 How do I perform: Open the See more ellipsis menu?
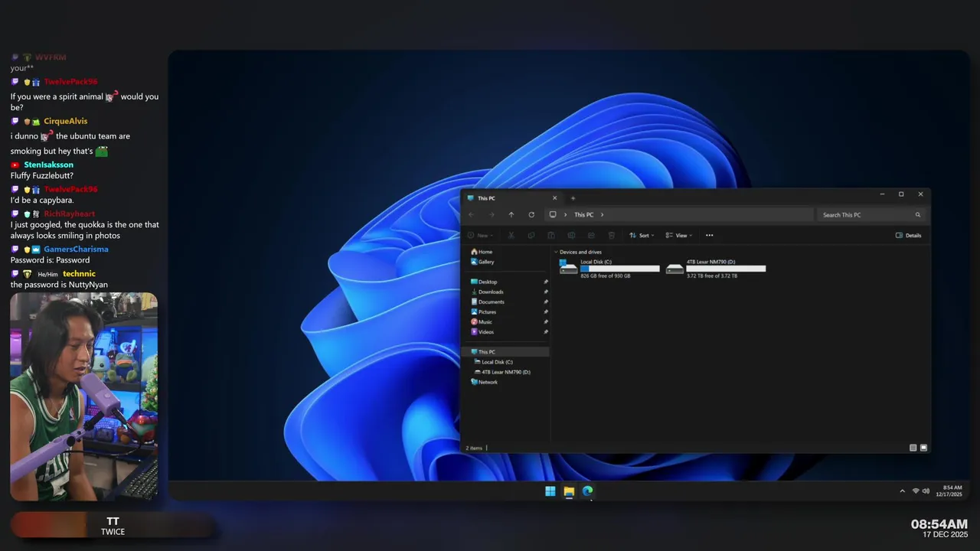tap(709, 236)
